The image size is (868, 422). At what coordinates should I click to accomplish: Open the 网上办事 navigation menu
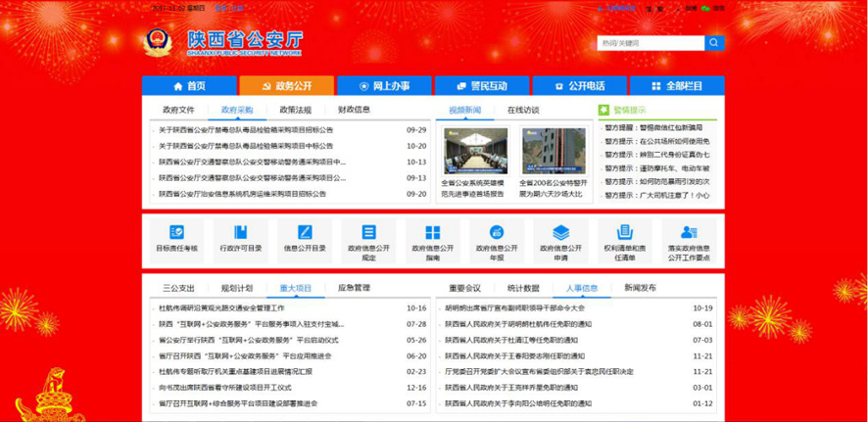pos(384,86)
